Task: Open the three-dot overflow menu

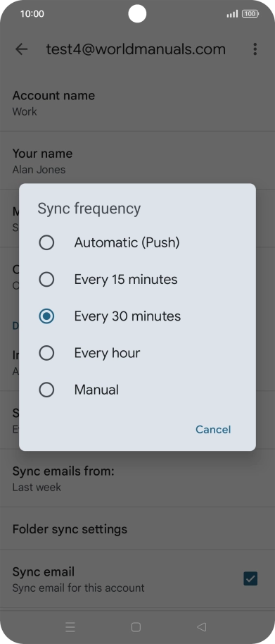Action: point(255,49)
